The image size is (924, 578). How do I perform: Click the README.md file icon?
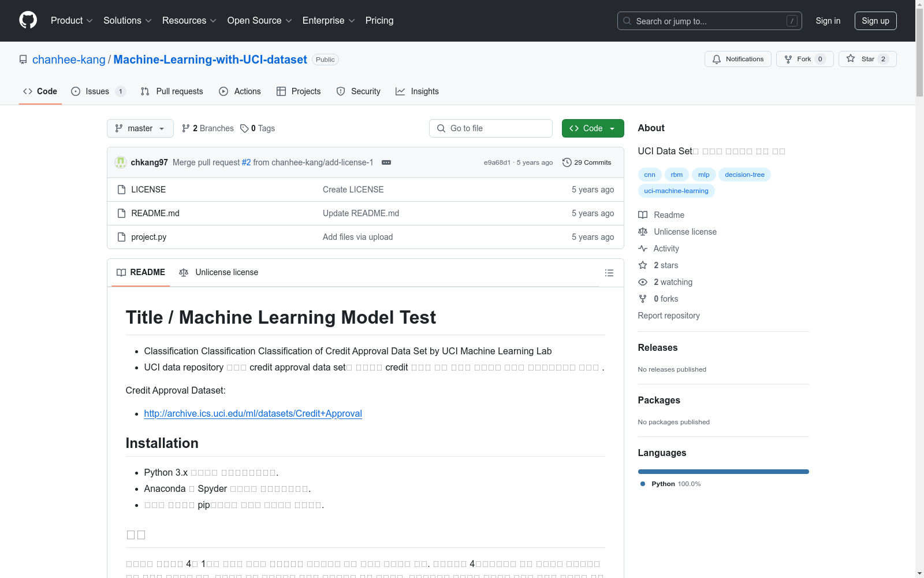tap(121, 213)
